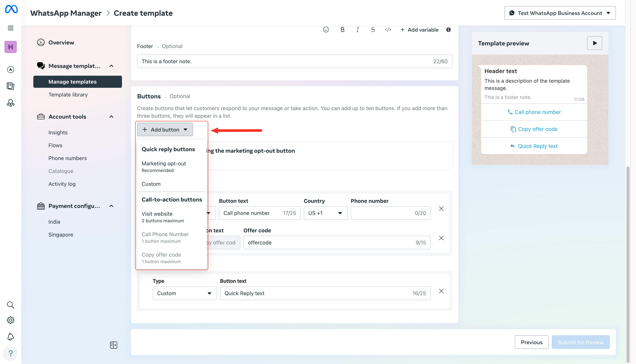The height and width of the screenshot is (364, 636).
Task: Open the notifications bell icon
Action: point(10,337)
